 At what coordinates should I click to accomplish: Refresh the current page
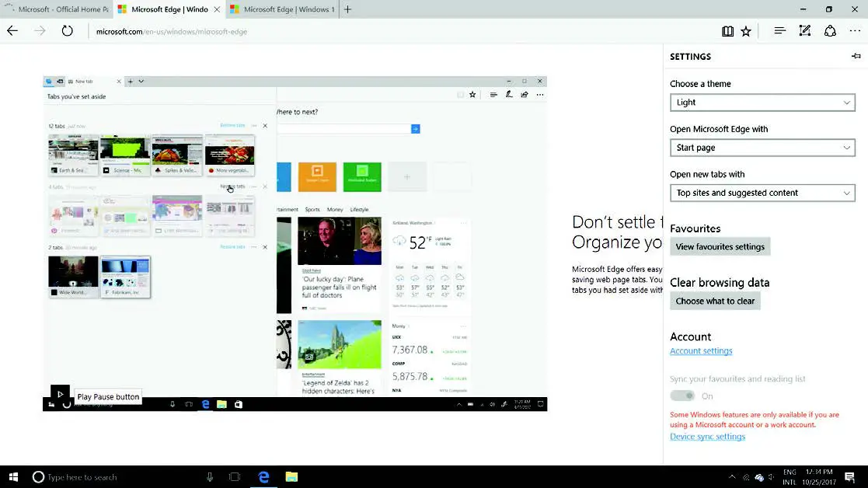(68, 31)
